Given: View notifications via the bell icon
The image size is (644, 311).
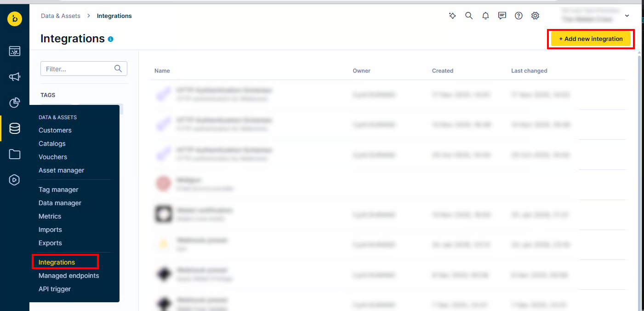Looking at the screenshot, I should (x=485, y=15).
